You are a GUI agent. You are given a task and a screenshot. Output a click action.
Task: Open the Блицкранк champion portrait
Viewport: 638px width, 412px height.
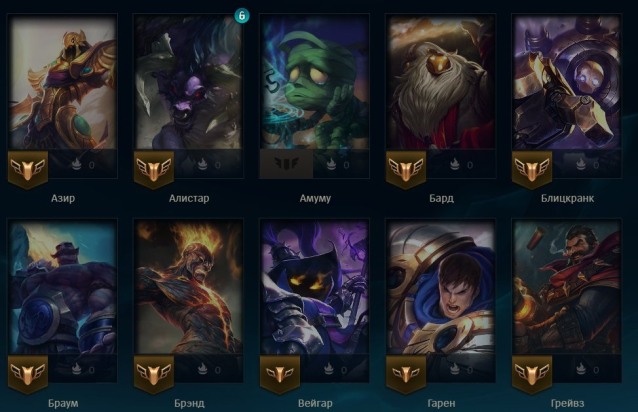[x=567, y=83]
